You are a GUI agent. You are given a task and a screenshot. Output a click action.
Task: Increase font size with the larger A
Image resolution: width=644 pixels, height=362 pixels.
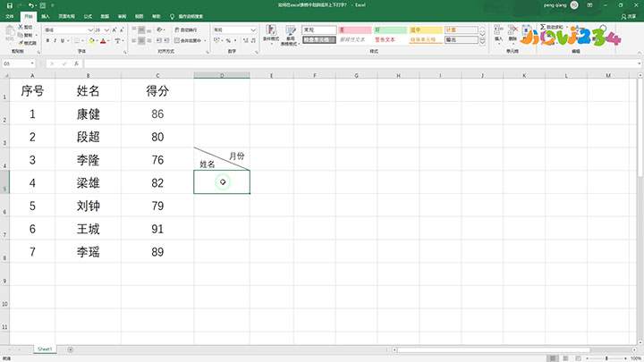point(114,30)
